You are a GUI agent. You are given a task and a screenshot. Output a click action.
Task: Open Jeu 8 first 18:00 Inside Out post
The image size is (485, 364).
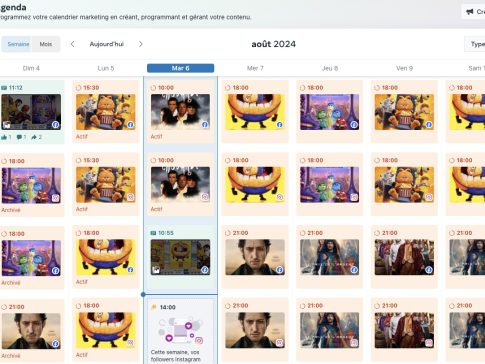click(x=330, y=112)
